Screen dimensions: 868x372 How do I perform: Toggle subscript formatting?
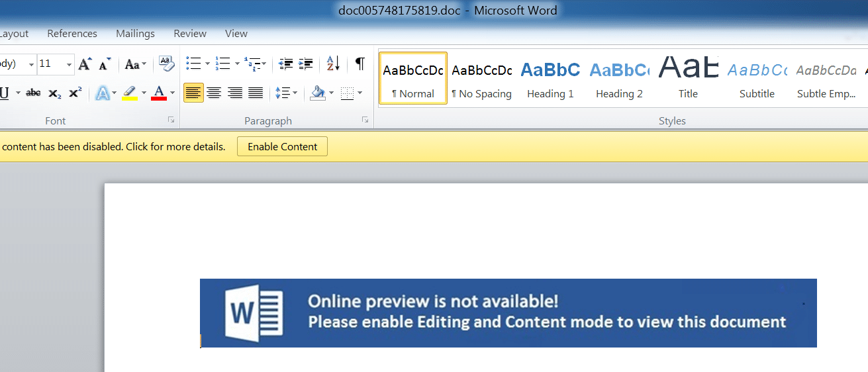tap(55, 93)
